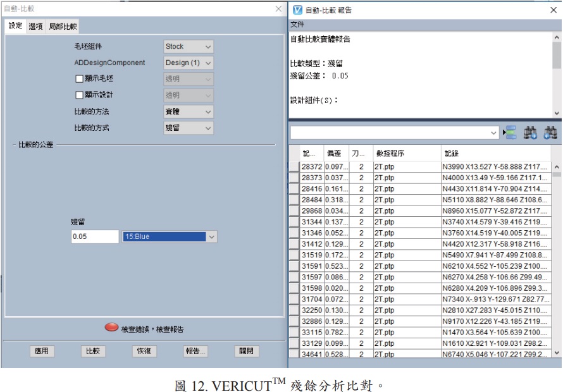The height and width of the screenshot is (392, 563).
Task: Toggle the row selector box for record 28416
Action: (x=294, y=189)
